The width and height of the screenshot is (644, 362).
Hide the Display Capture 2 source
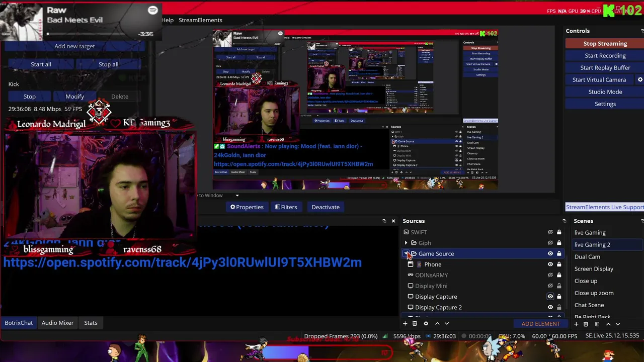pyautogui.click(x=550, y=307)
